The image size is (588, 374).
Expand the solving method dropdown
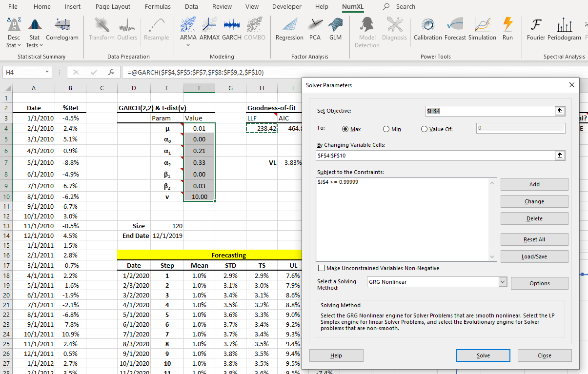[503, 282]
